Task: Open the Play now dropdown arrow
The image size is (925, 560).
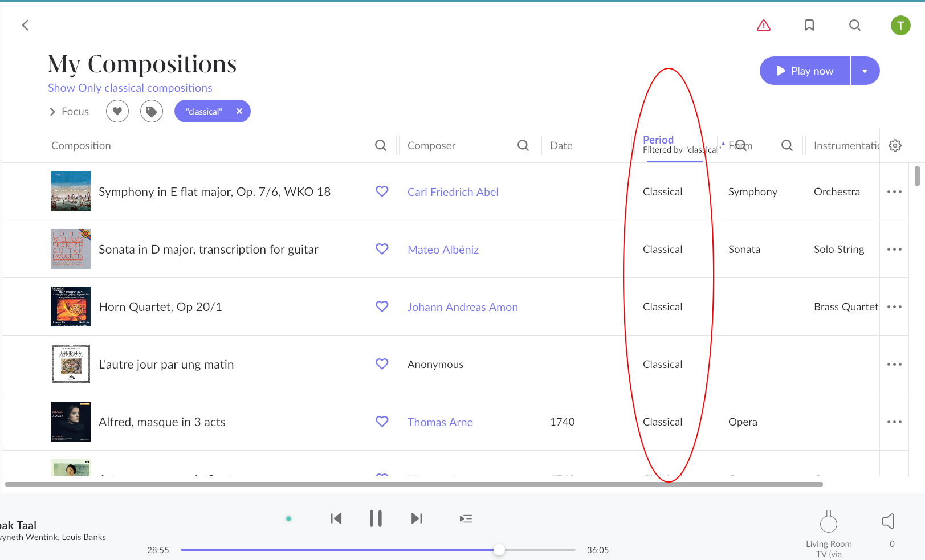Action: pos(865,71)
